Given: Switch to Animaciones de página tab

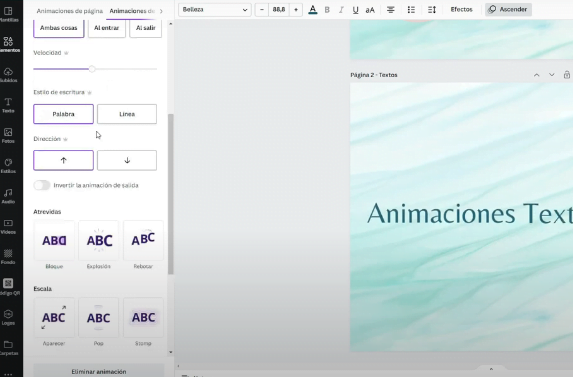Looking at the screenshot, I should coord(69,11).
